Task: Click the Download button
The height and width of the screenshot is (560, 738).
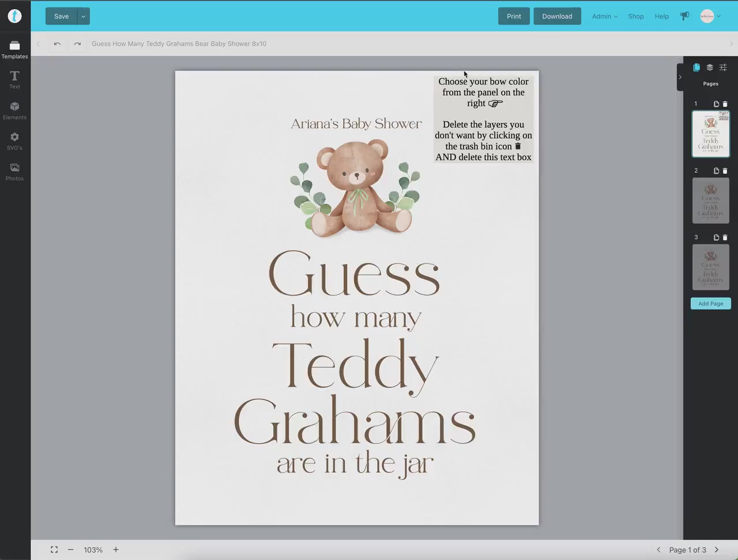Action: point(557,16)
